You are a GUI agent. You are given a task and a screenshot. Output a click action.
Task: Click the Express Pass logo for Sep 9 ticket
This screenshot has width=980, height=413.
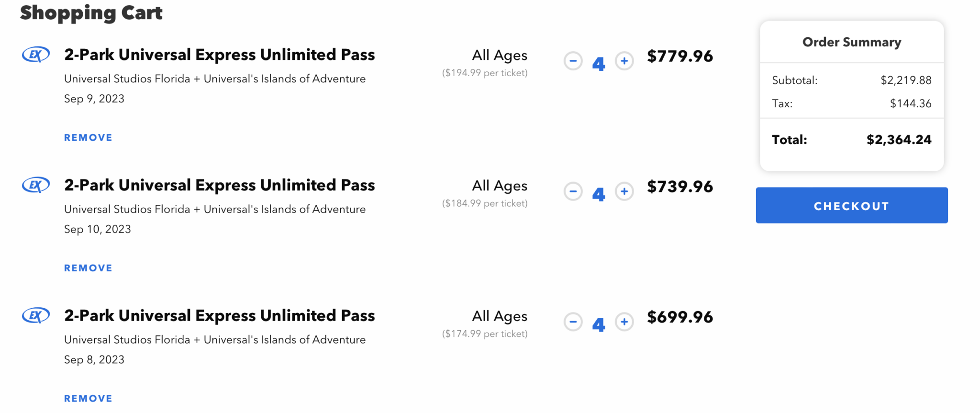[35, 54]
